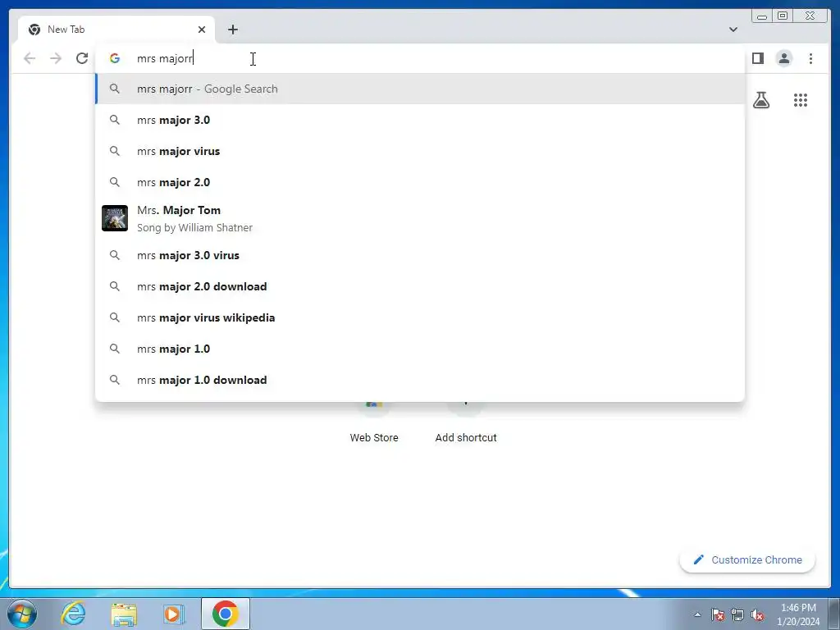Screen dimensions: 840x630
Task: Open a new tab with plus button
Action: pos(232,30)
